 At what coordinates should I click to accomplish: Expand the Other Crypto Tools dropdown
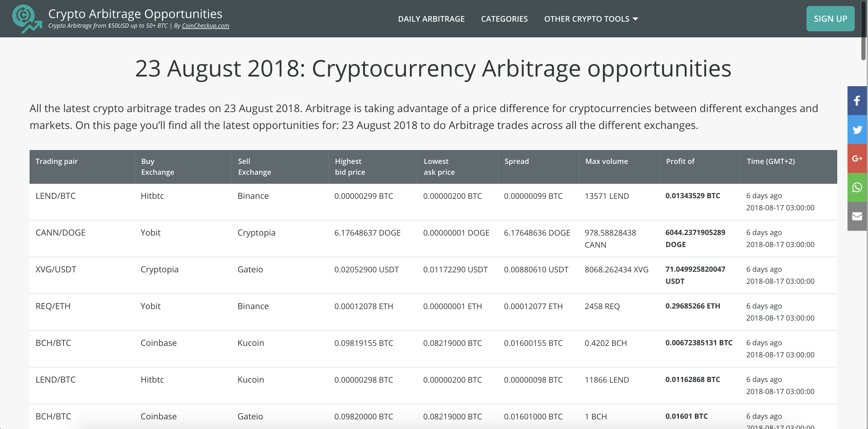coord(591,19)
